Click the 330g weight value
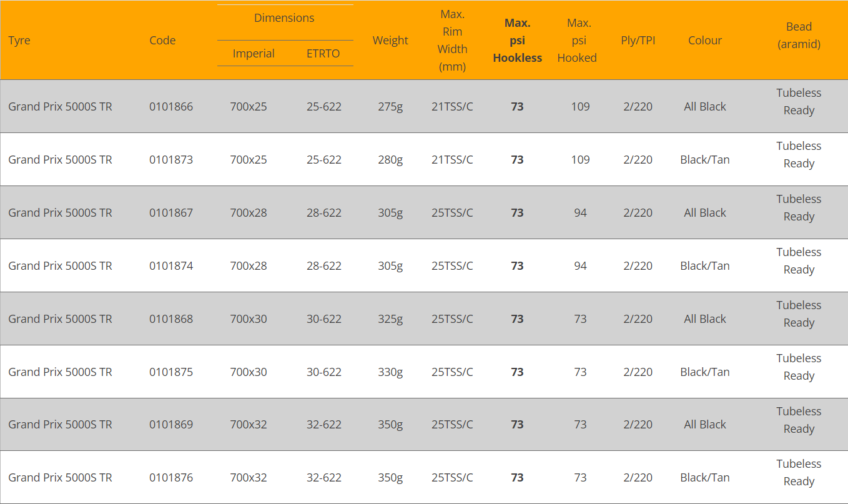 [390, 372]
